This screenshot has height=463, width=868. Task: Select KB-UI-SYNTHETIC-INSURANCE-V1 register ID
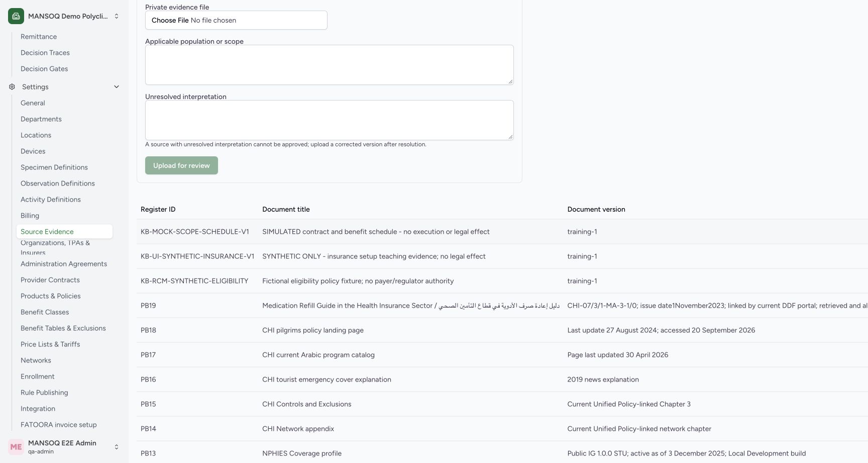[x=197, y=256]
